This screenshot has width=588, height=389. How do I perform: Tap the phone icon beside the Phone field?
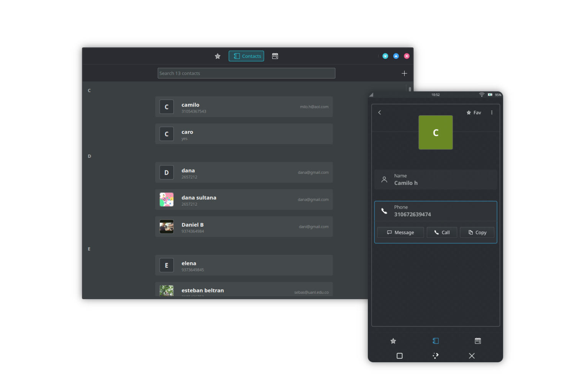pyautogui.click(x=384, y=211)
